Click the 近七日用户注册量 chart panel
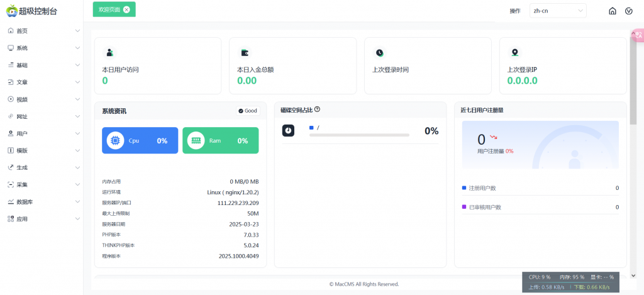 pyautogui.click(x=540, y=145)
